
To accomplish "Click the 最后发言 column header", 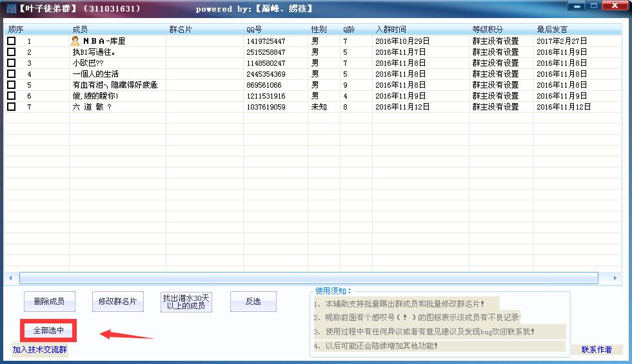I will tap(552, 30).
